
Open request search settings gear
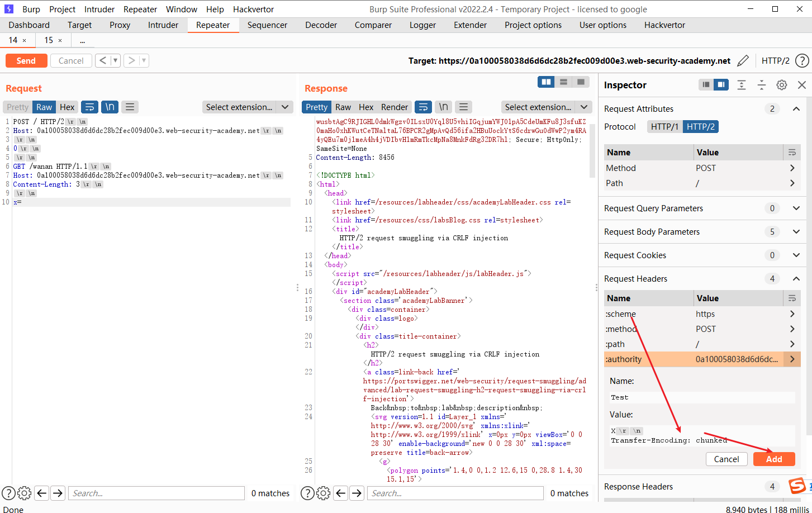tap(24, 493)
